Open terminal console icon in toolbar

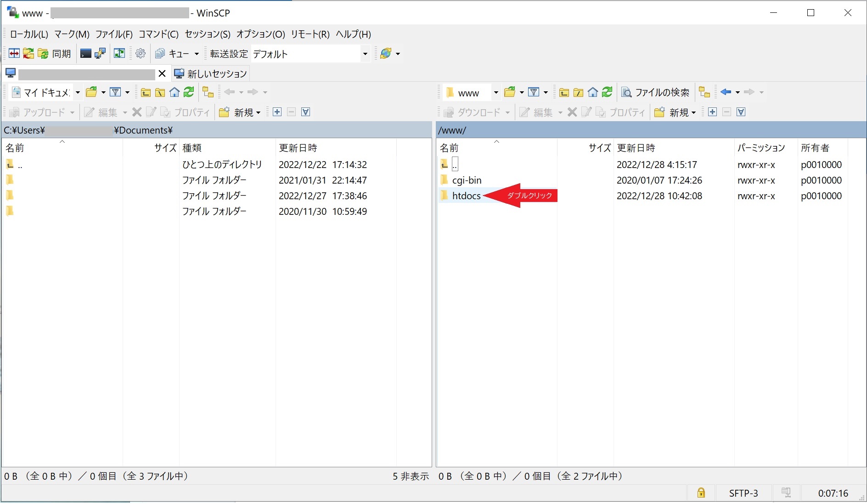tap(85, 54)
